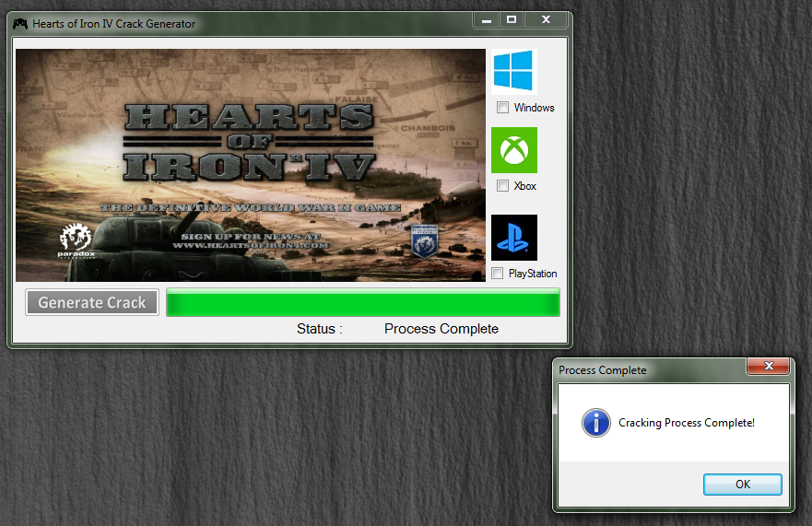The image size is (812, 526).
Task: Click the green Xbox logo icon
Action: [513, 150]
